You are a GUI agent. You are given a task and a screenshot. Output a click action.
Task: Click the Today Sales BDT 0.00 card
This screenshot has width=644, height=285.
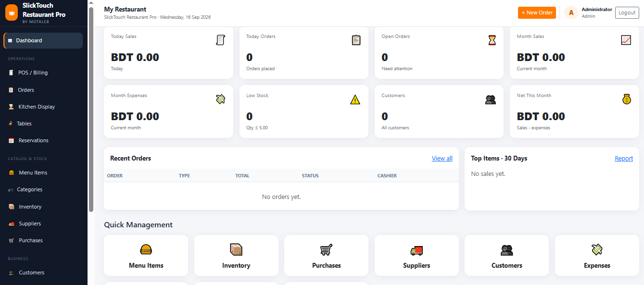tap(168, 52)
